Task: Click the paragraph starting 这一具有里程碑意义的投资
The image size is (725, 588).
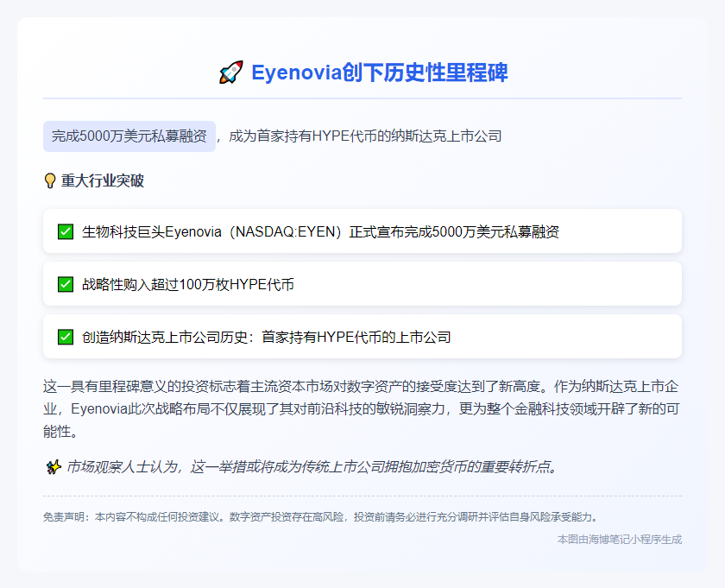Action: [362, 409]
